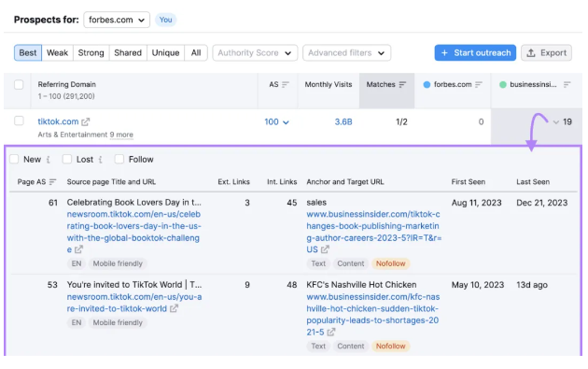588x369 pixels.
Task: Click the plus icon in Start outreach
Action: [444, 53]
